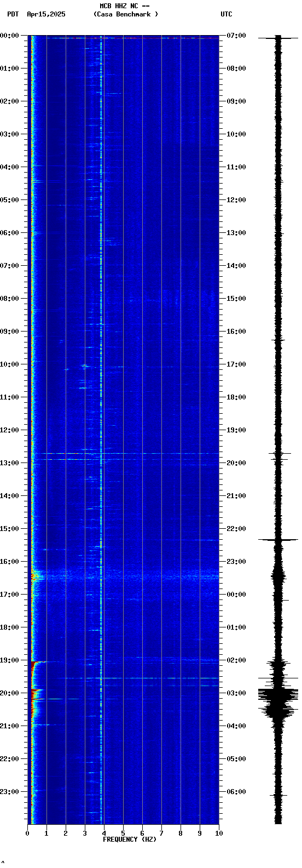Select frequency axis tick label "4"
The image size is (302, 868).
[x=104, y=833]
